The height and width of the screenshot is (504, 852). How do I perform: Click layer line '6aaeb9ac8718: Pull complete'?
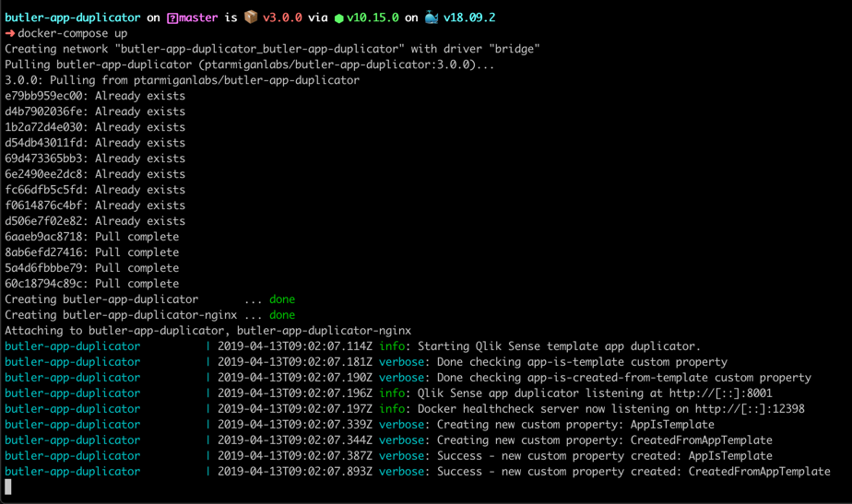point(92,237)
